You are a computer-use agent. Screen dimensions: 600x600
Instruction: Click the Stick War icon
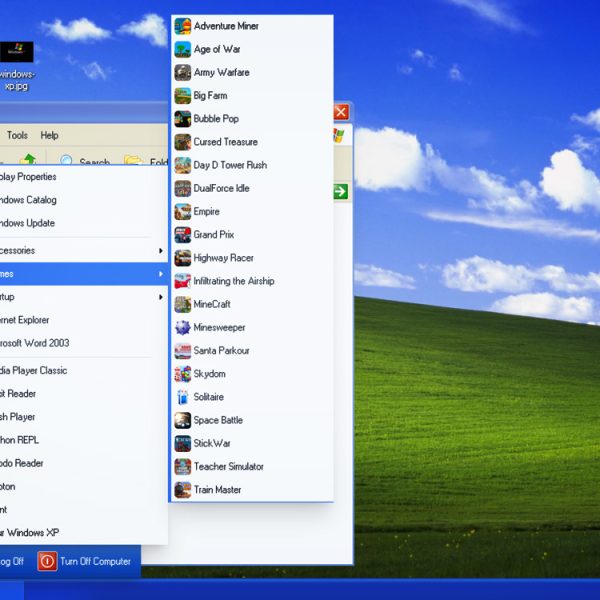(x=183, y=443)
